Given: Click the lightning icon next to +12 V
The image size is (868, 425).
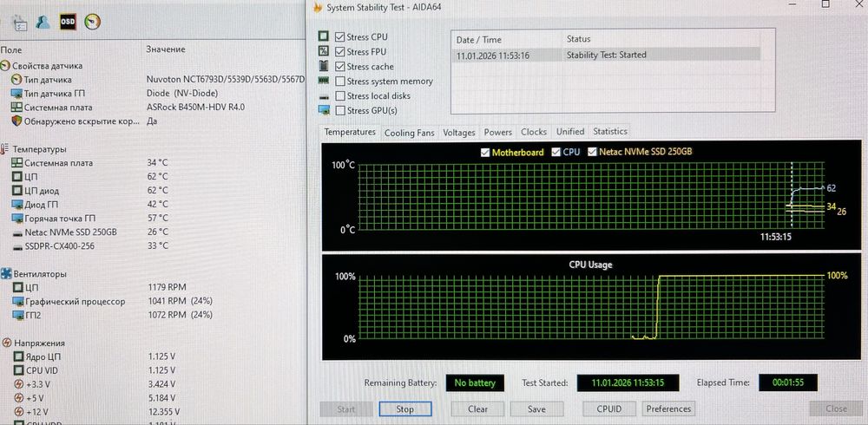Looking at the screenshot, I should coord(18,412).
